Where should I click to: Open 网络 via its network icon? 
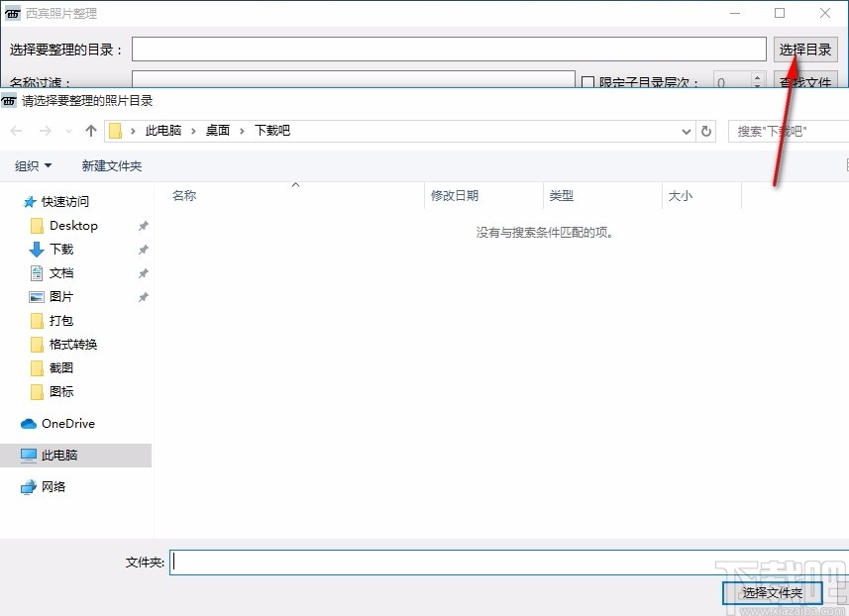coord(26,486)
